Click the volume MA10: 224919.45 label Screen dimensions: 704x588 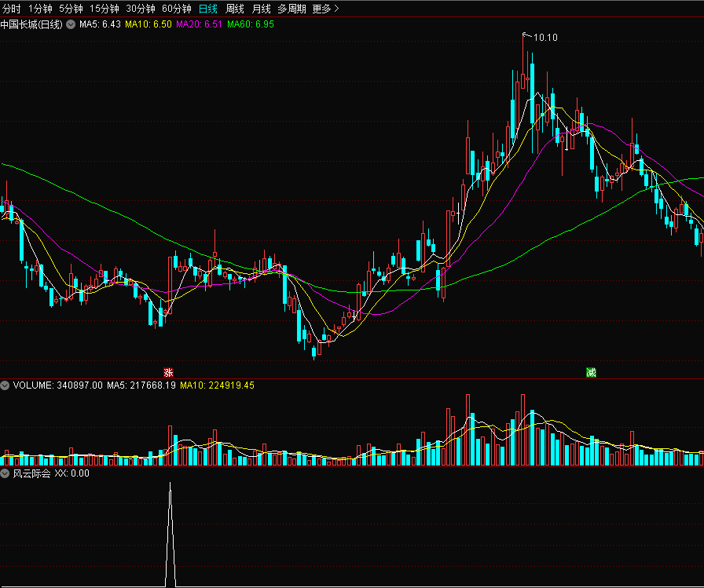click(x=217, y=385)
